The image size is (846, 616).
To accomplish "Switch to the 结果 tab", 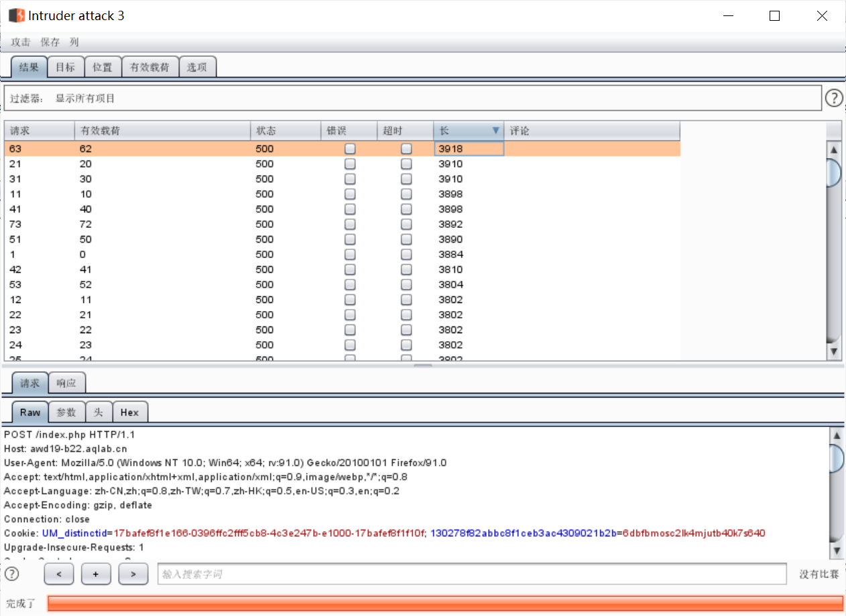I will click(x=29, y=67).
